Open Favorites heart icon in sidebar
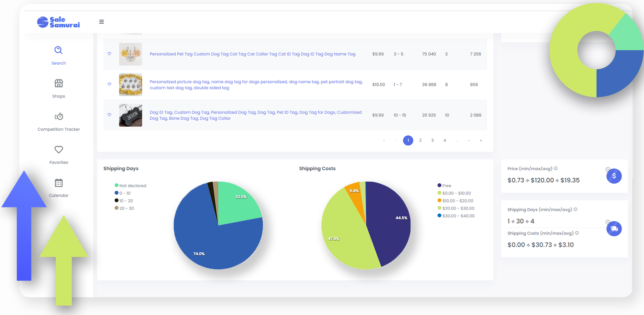 point(59,149)
